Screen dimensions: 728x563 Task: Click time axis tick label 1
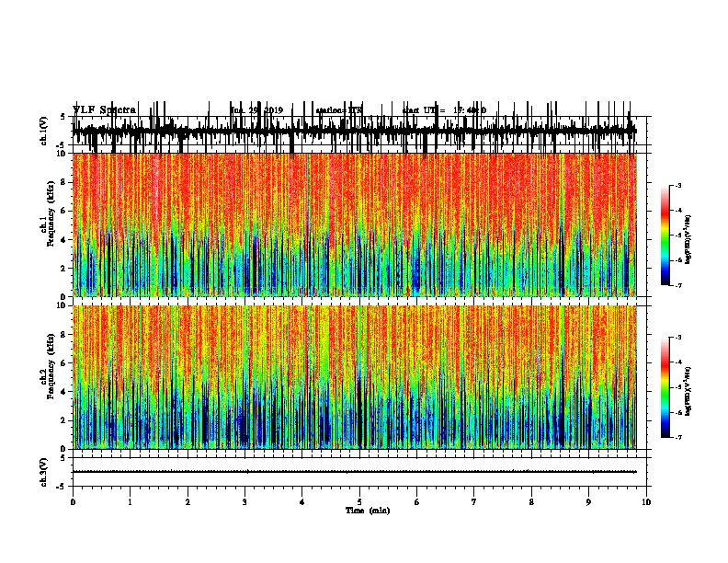(x=130, y=502)
